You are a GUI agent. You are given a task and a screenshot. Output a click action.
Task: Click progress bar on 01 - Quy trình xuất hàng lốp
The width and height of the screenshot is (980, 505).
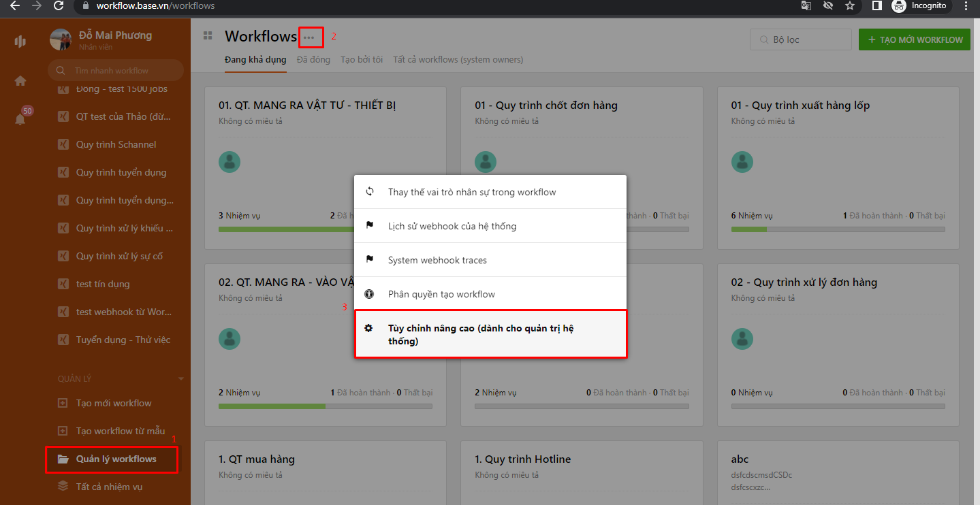click(838, 229)
